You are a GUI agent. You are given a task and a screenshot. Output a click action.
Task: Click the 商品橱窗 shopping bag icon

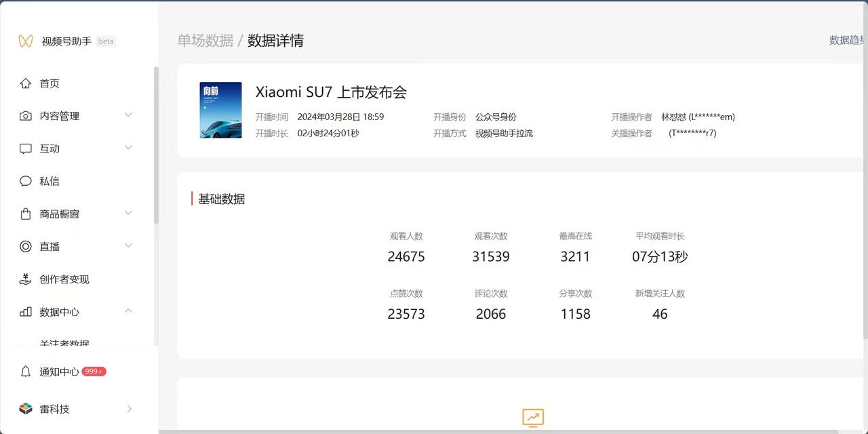point(26,214)
